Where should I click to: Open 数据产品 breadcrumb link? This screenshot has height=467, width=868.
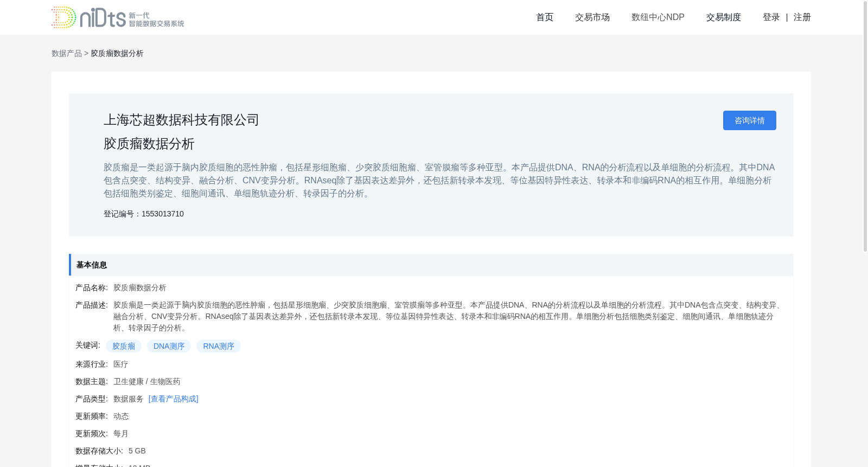[67, 53]
